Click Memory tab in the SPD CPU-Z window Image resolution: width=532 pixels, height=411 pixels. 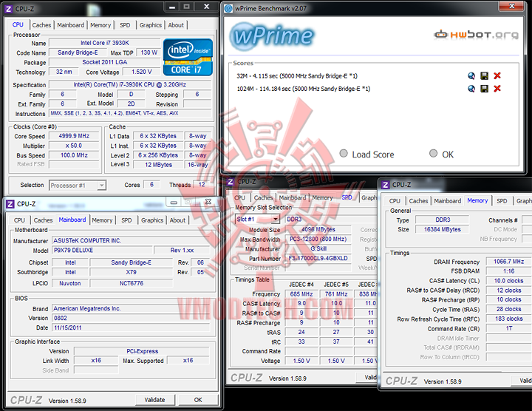[x=322, y=197]
